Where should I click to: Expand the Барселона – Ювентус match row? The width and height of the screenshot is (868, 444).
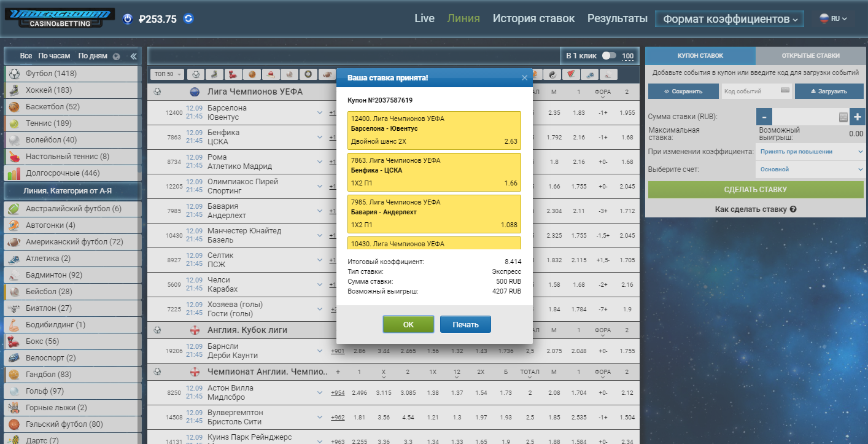(x=319, y=112)
